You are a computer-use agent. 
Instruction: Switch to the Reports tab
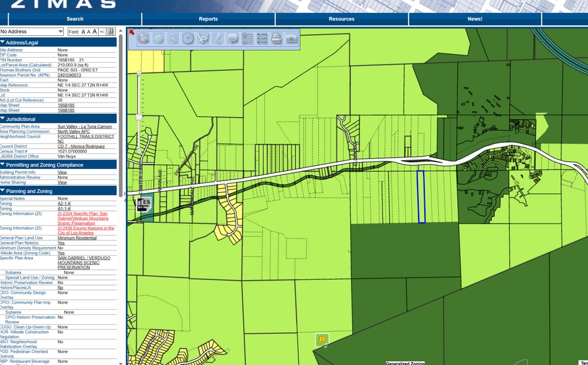(x=208, y=19)
